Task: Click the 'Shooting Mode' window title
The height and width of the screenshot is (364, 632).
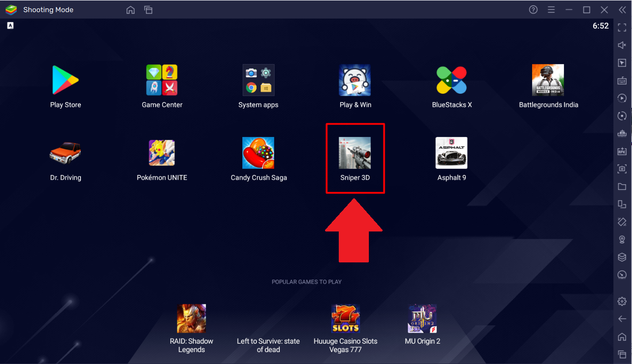Action: 48,10
